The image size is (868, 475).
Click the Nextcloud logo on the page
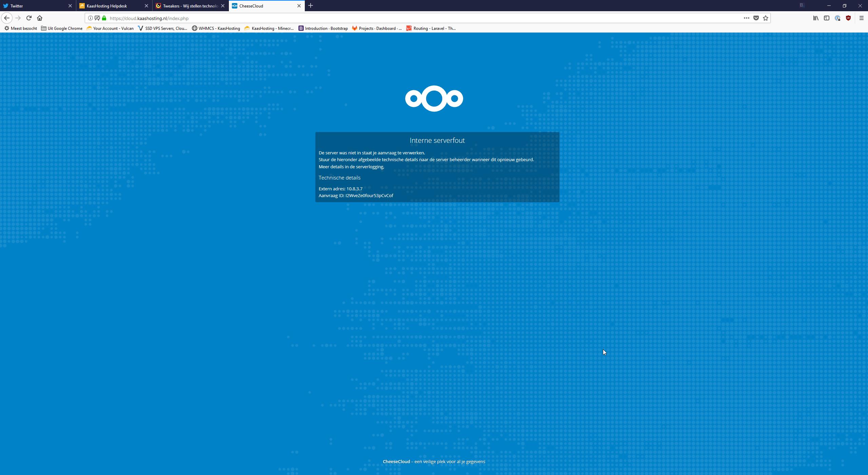point(434,98)
